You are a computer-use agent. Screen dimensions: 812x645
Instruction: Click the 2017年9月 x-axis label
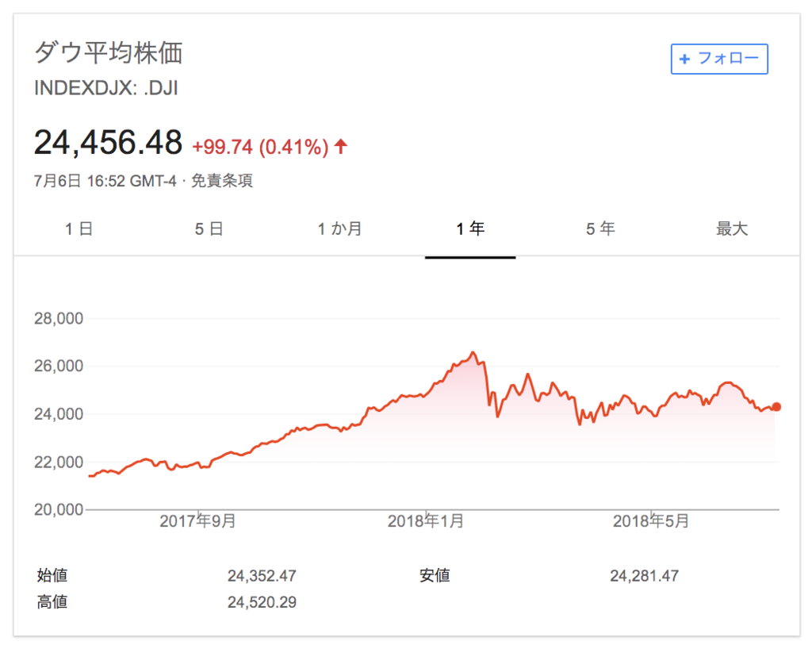click(x=197, y=520)
